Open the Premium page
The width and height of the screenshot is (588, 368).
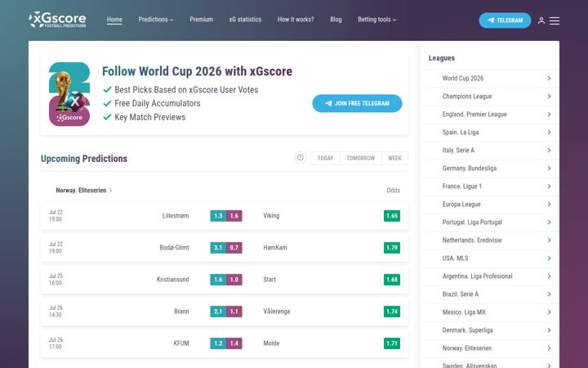[x=202, y=20]
